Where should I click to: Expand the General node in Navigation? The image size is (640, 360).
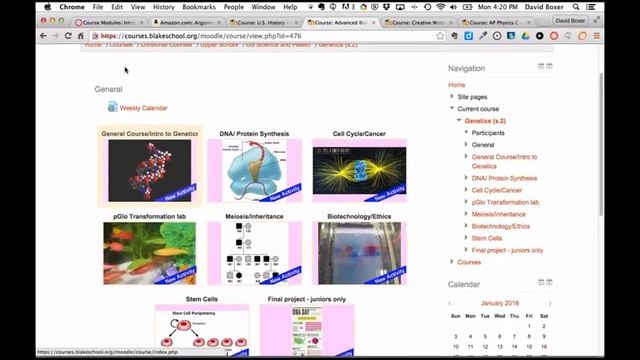[466, 144]
